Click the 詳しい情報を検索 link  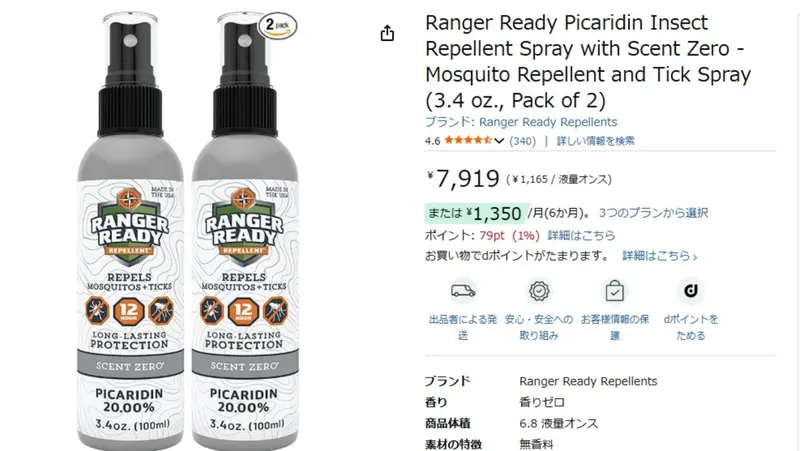point(595,141)
